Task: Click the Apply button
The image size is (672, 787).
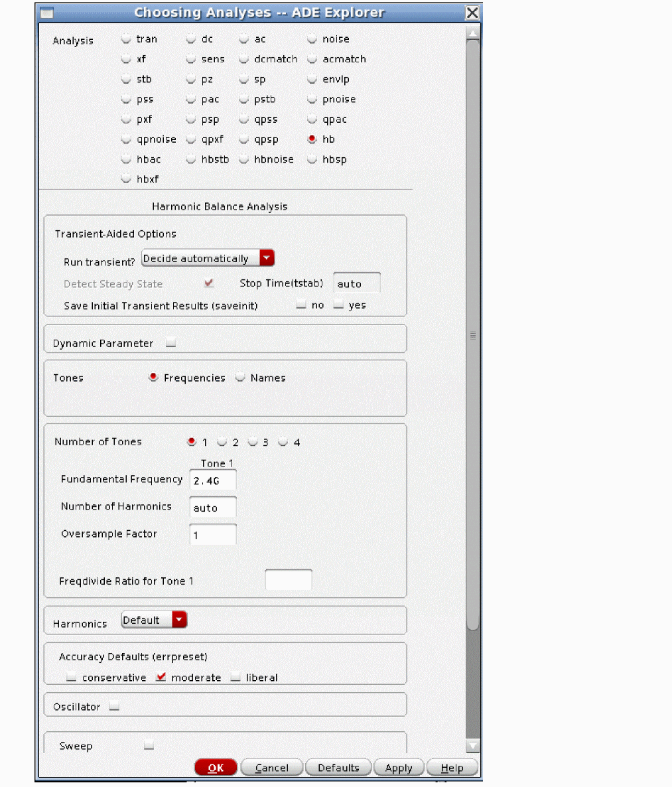Action: click(x=399, y=768)
